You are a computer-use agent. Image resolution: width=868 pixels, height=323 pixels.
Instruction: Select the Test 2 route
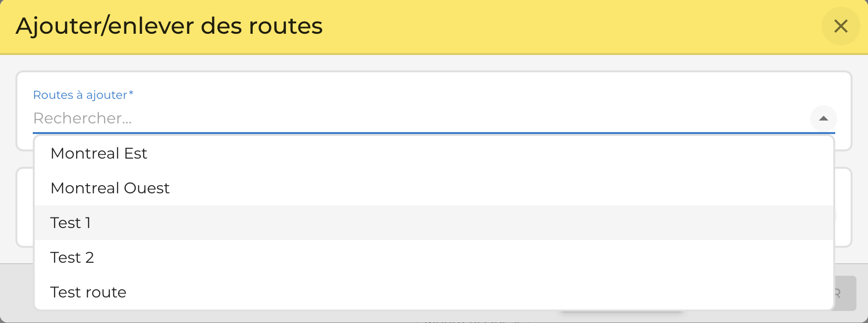[434, 257]
